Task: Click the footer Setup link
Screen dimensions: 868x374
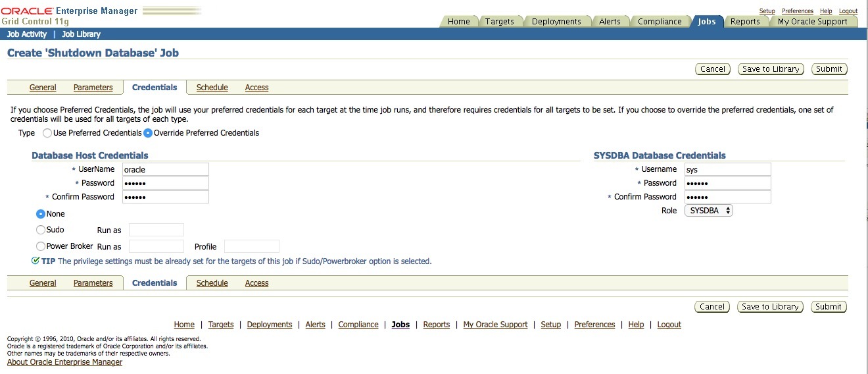Action: pos(551,325)
